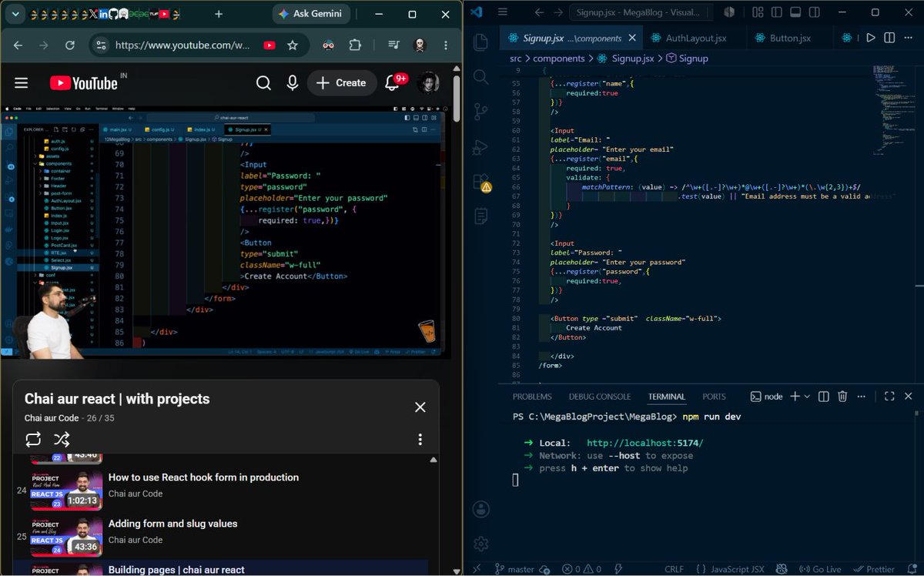This screenshot has height=576, width=924.
Task: Toggle VS Code primary side bar layout
Action: [x=778, y=12]
